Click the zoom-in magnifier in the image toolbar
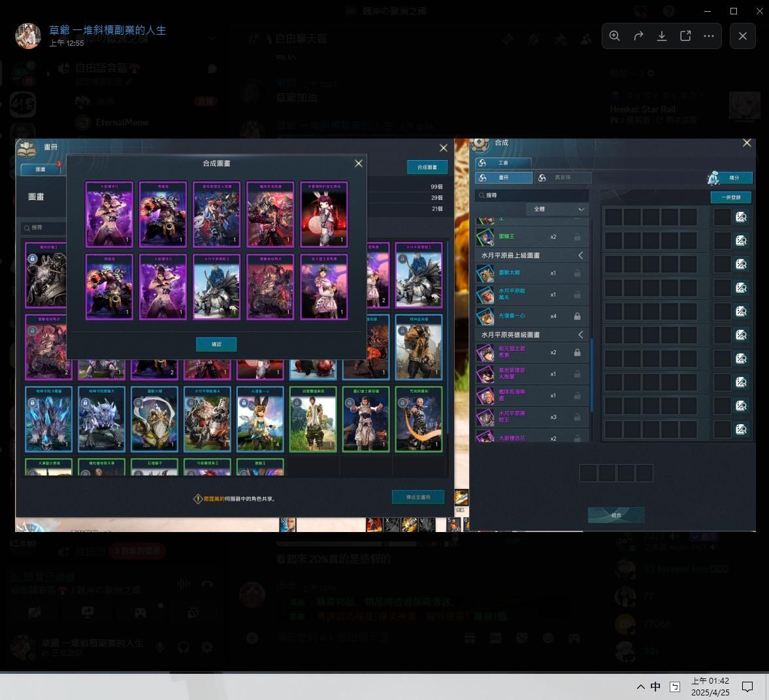The image size is (769, 700). point(615,36)
